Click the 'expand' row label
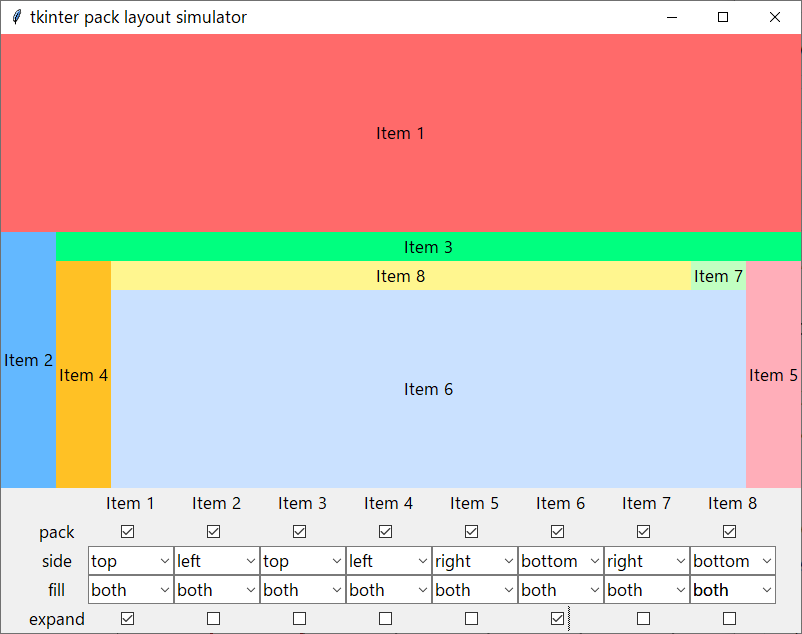The image size is (802, 634). click(57, 619)
